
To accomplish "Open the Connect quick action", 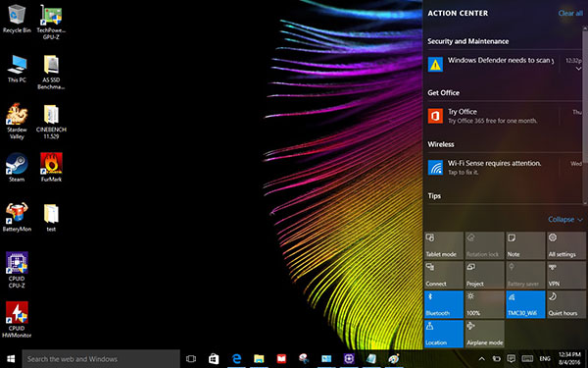I will [444, 275].
